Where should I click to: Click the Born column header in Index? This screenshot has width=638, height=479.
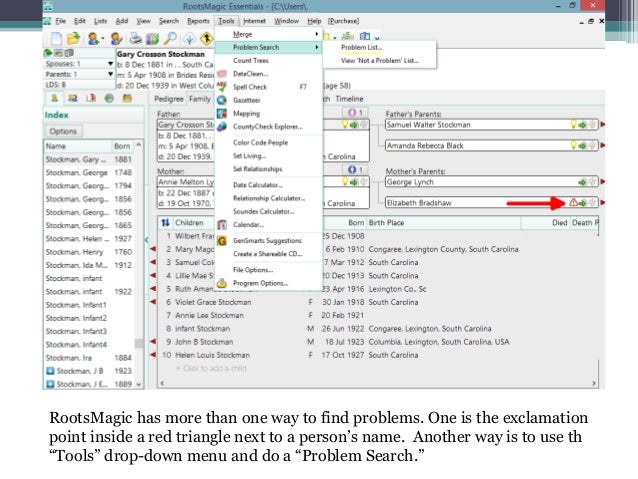point(122,146)
